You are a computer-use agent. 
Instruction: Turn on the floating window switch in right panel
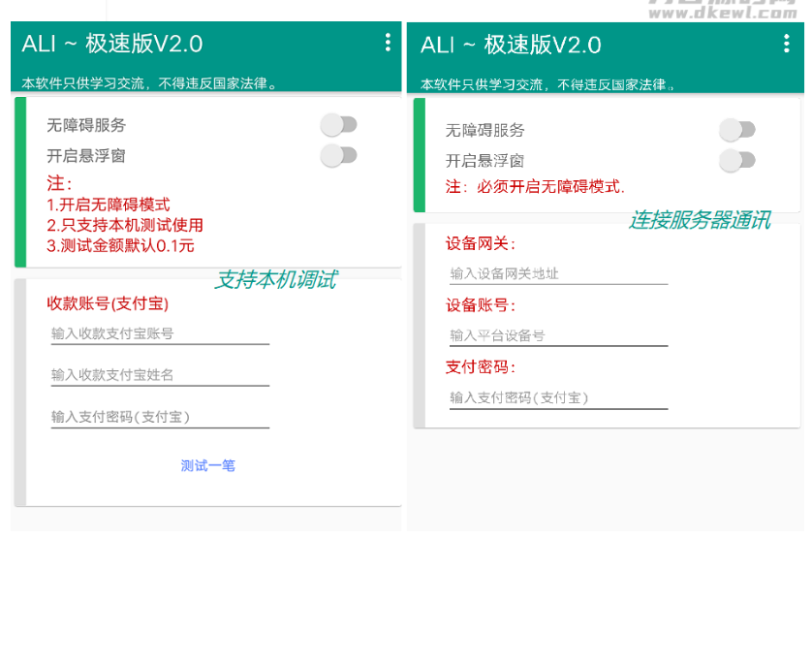[x=738, y=160]
